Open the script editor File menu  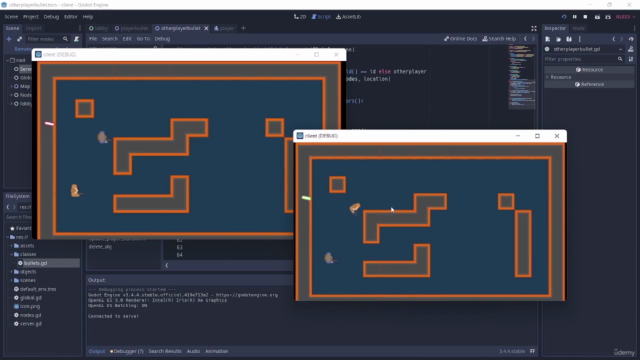pyautogui.click(x=93, y=39)
